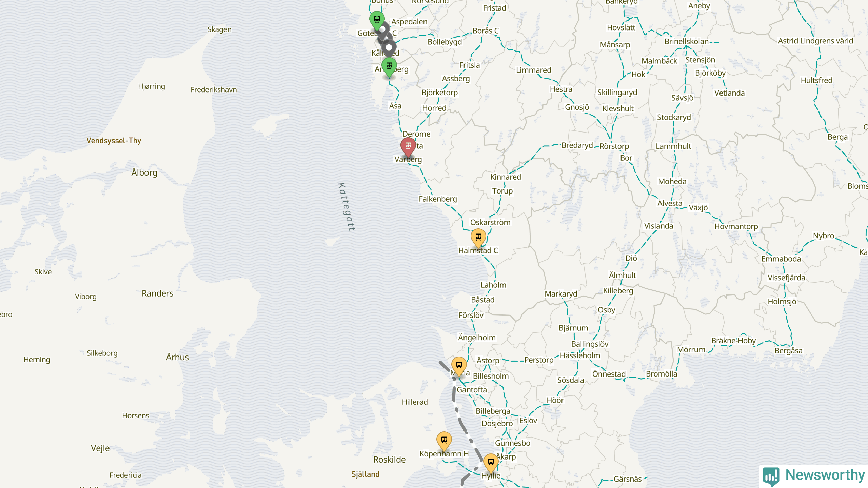Screen dimensions: 868x488
Task: Click the Hovmantorp station label
Action: 736,226
